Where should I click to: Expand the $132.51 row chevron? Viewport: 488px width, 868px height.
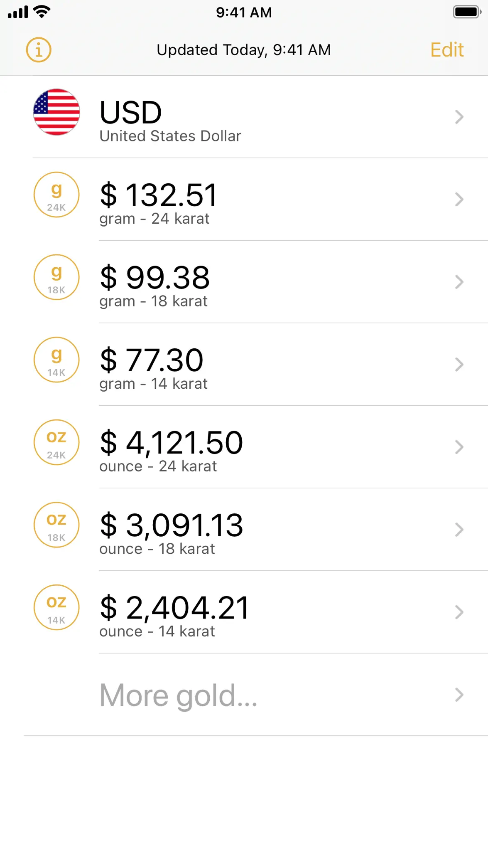[459, 199]
